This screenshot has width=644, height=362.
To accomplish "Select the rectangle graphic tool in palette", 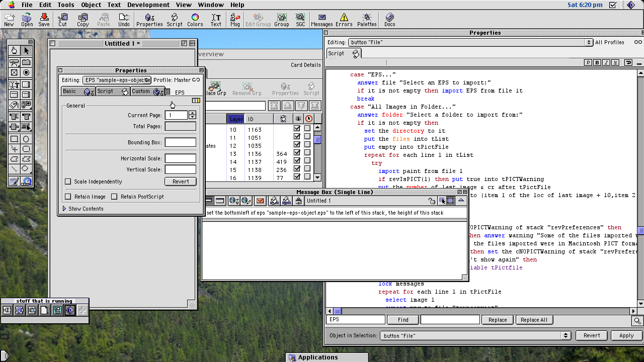I will [x=14, y=139].
